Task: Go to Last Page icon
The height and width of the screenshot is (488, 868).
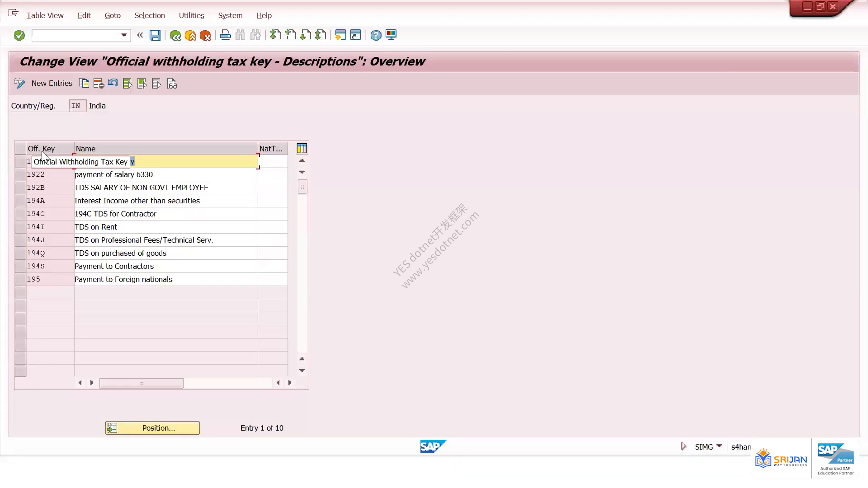Action: [321, 35]
